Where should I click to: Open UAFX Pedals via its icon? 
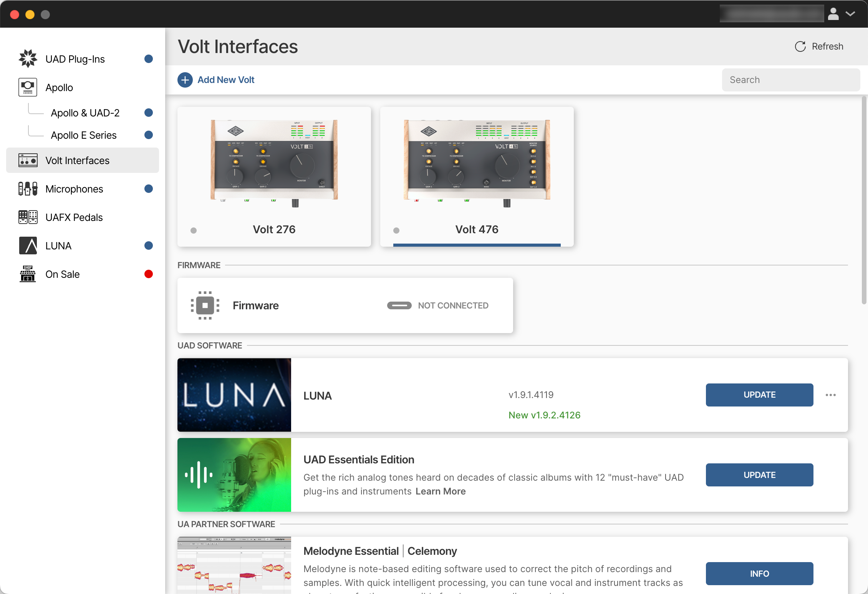coord(28,217)
